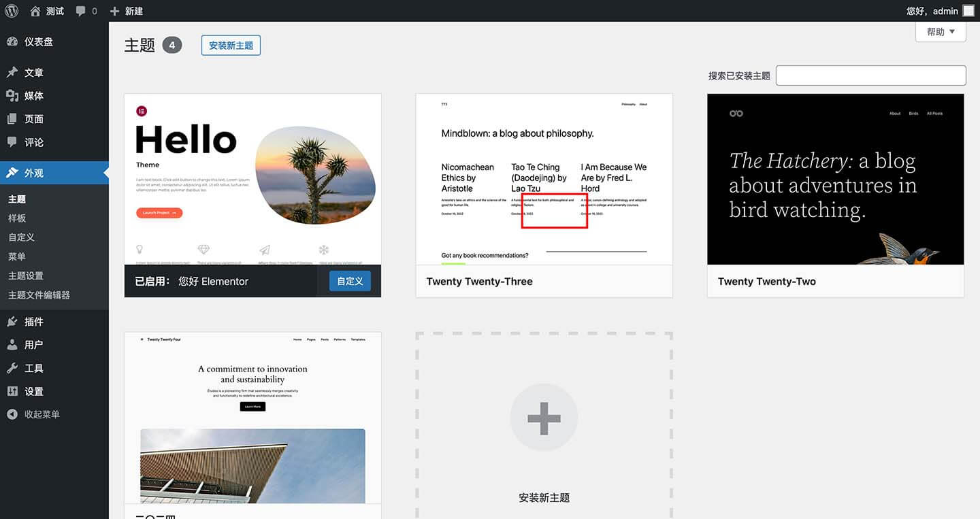Select Twenty Twenty-Two theme screenshot

tap(836, 180)
